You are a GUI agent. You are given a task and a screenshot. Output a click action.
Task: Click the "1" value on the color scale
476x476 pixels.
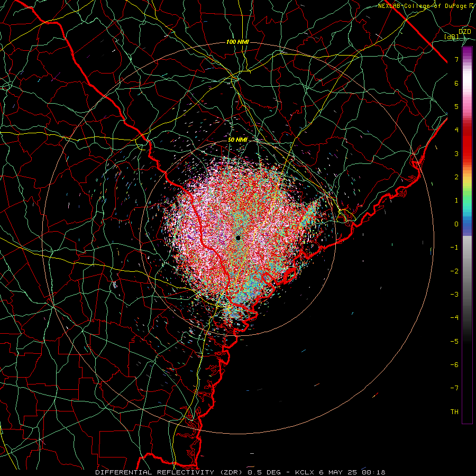pyautogui.click(x=456, y=200)
